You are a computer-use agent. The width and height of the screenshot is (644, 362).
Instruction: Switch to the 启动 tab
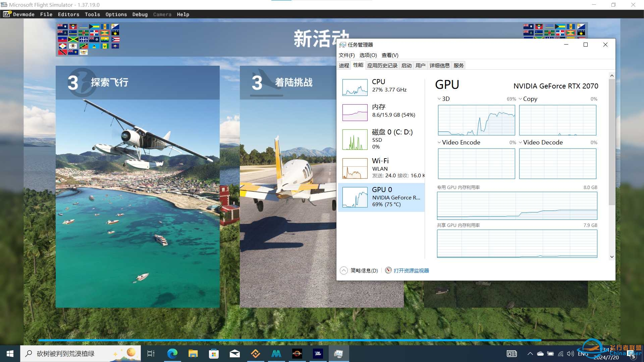click(x=406, y=65)
